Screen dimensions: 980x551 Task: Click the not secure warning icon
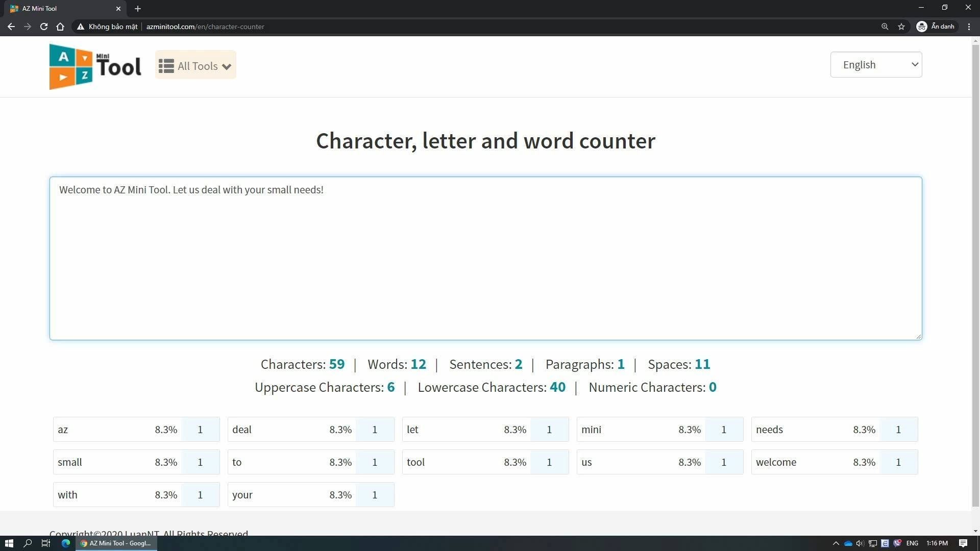[x=80, y=27]
